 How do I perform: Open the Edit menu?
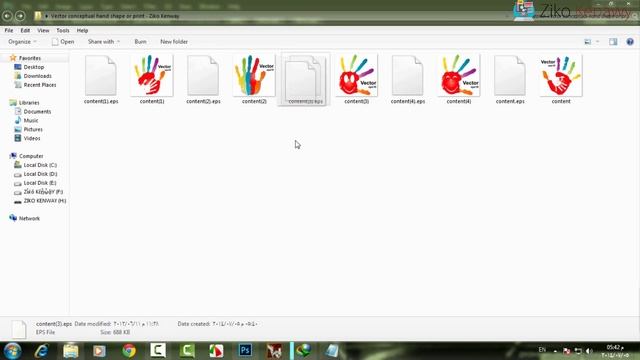point(25,31)
